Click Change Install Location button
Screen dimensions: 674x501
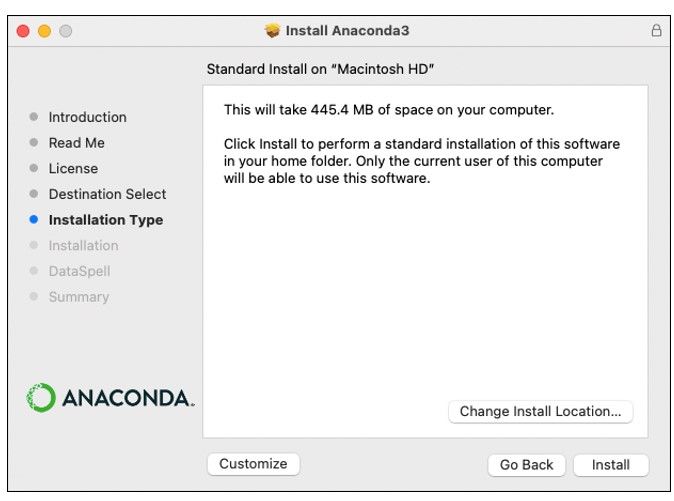tap(540, 411)
